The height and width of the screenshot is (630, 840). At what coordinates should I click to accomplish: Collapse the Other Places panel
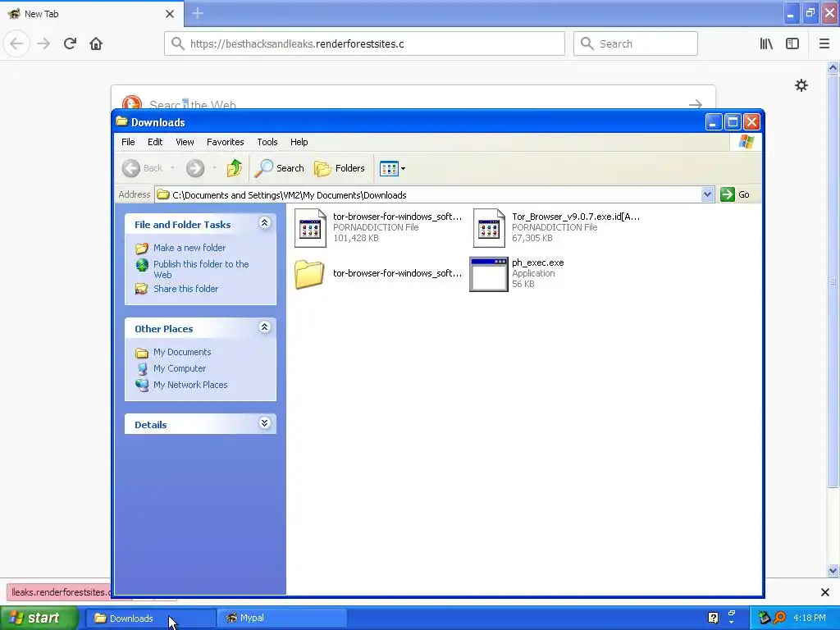pos(265,326)
